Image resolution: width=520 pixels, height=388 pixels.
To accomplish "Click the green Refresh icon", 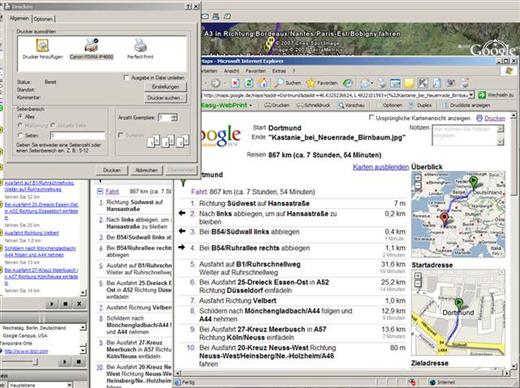I will [249, 83].
